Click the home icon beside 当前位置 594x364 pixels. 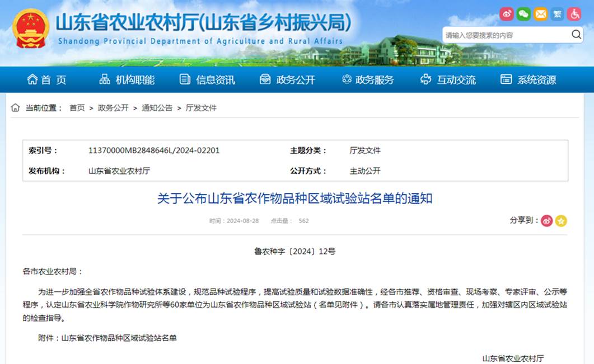(x=15, y=108)
